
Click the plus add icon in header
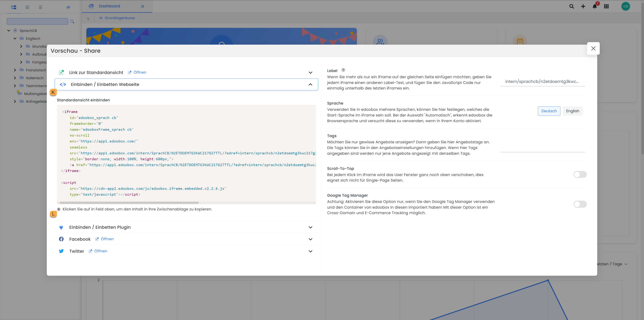[x=583, y=7]
